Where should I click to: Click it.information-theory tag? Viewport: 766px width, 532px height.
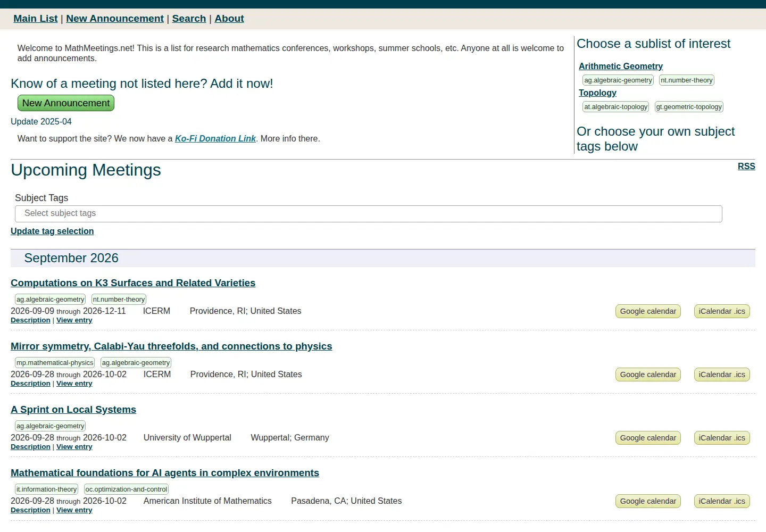(x=46, y=489)
